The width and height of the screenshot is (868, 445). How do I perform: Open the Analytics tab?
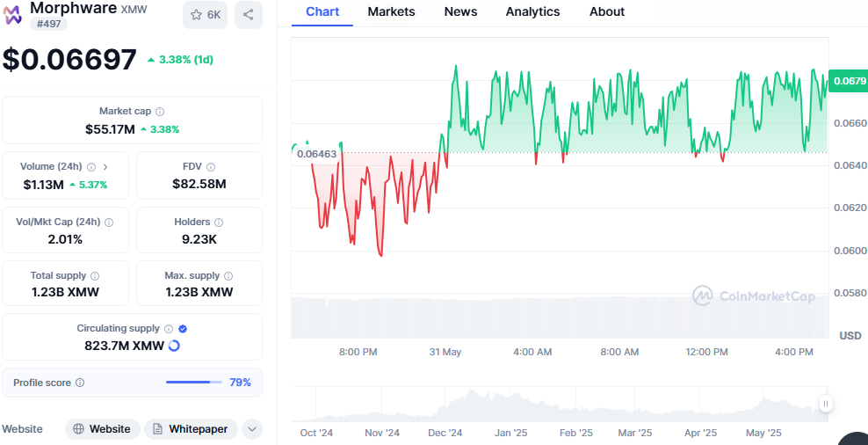pyautogui.click(x=532, y=11)
